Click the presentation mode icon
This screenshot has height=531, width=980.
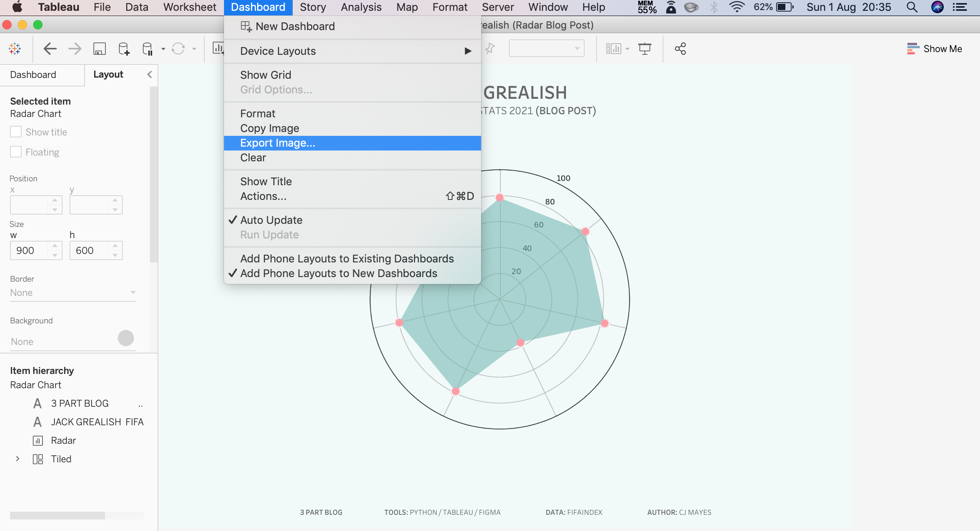coord(644,49)
